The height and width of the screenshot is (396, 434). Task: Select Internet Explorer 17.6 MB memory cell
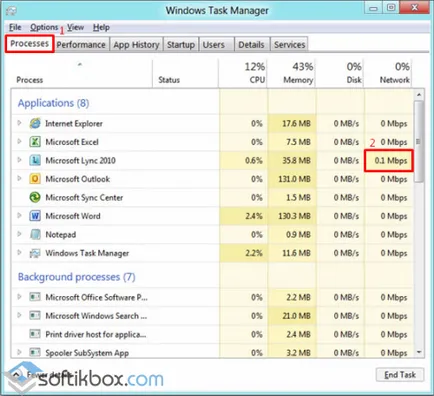292,123
